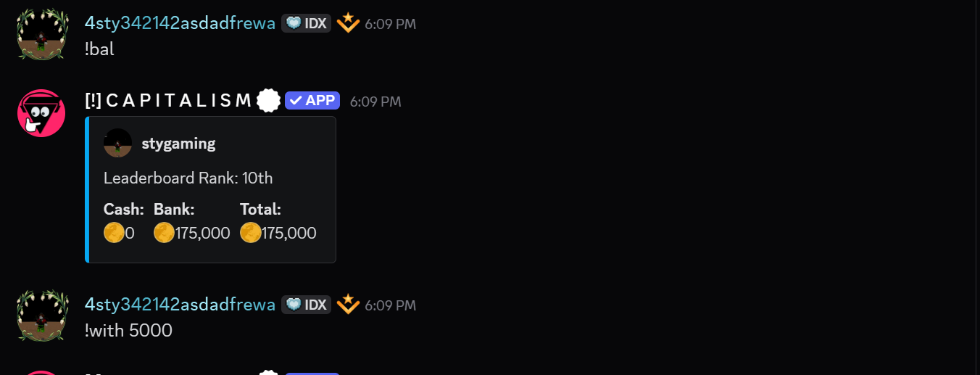
Task: Click the username above the !with 5000 message
Action: (180, 305)
